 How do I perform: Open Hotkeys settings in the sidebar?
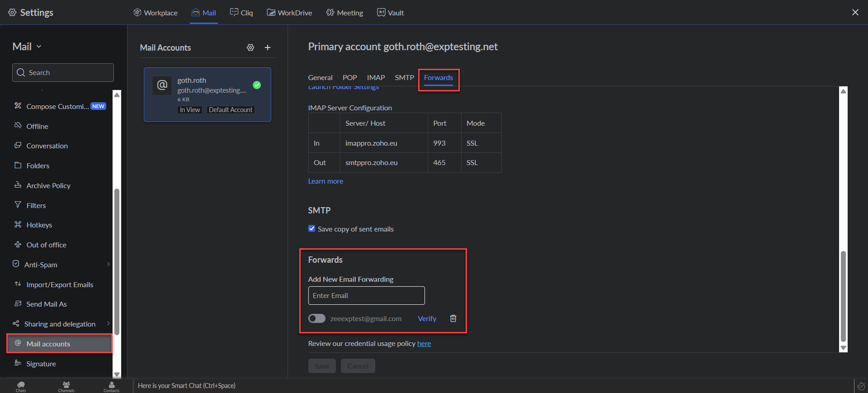click(39, 225)
